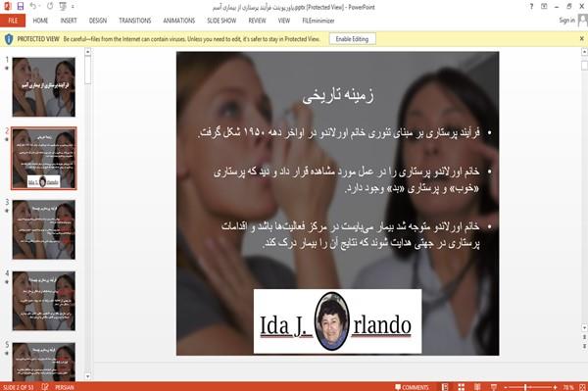Open the FILE tab
Image resolution: width=588 pixels, height=391 pixels.
click(x=13, y=21)
